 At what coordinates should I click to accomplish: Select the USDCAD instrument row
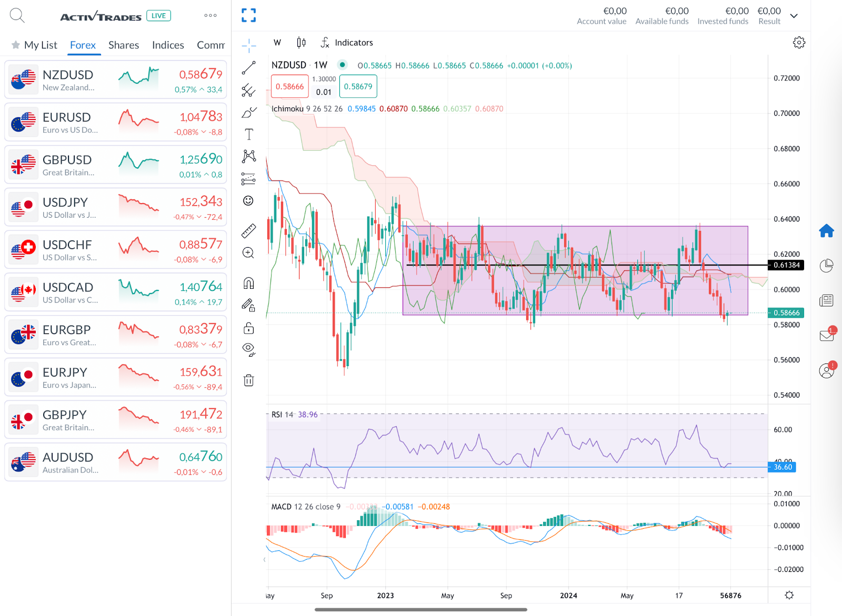pos(116,292)
